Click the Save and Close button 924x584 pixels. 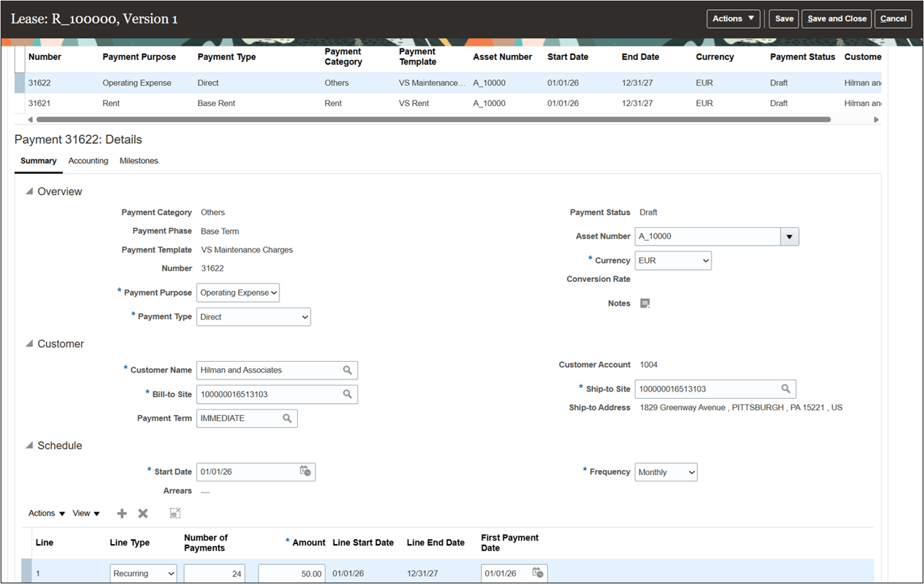pos(836,19)
